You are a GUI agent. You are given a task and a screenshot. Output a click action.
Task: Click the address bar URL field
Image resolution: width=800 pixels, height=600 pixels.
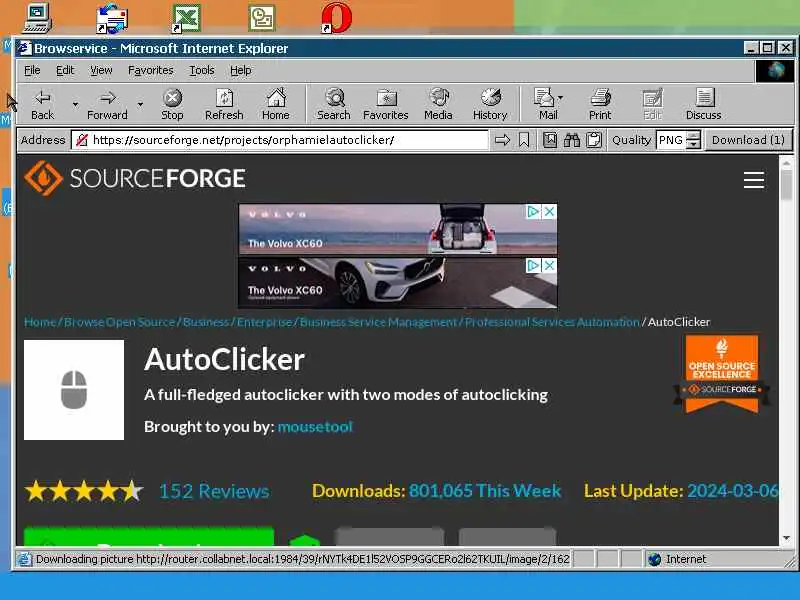[x=280, y=140]
